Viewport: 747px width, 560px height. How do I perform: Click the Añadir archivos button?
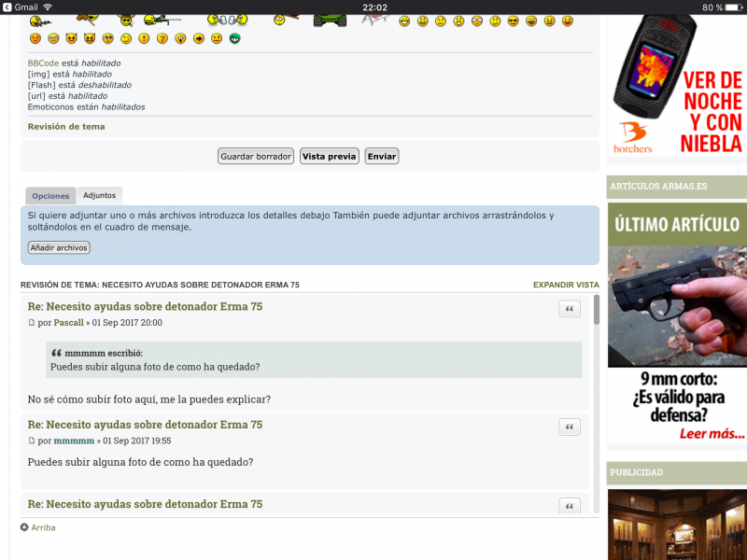tap(59, 247)
